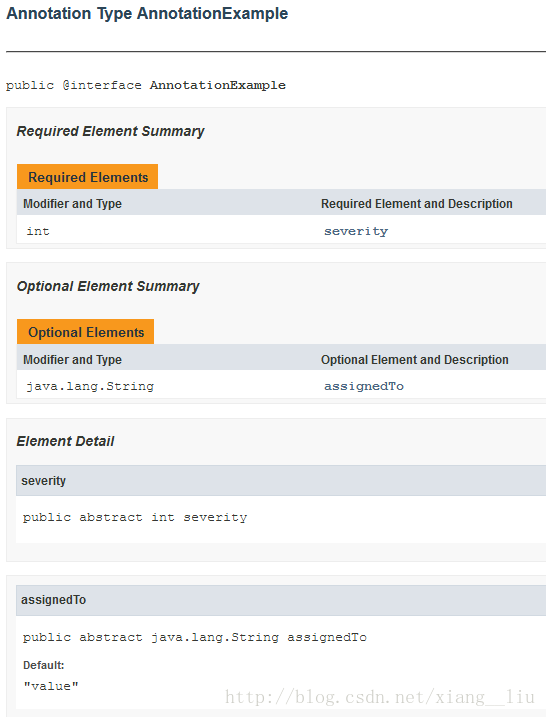Click 'Optional Element and Description' column header
The width and height of the screenshot is (546, 717).
[415, 360]
